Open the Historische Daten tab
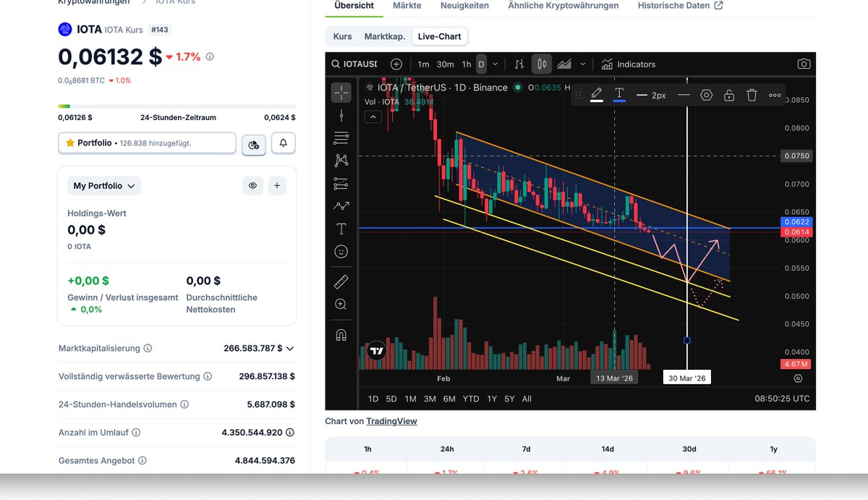The image size is (868, 500). coord(680,6)
